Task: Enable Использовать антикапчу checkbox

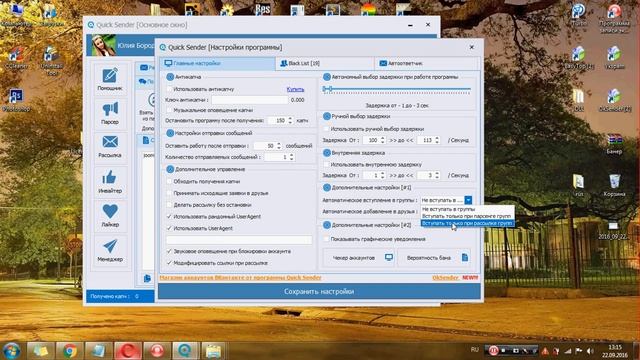Action: pos(169,89)
